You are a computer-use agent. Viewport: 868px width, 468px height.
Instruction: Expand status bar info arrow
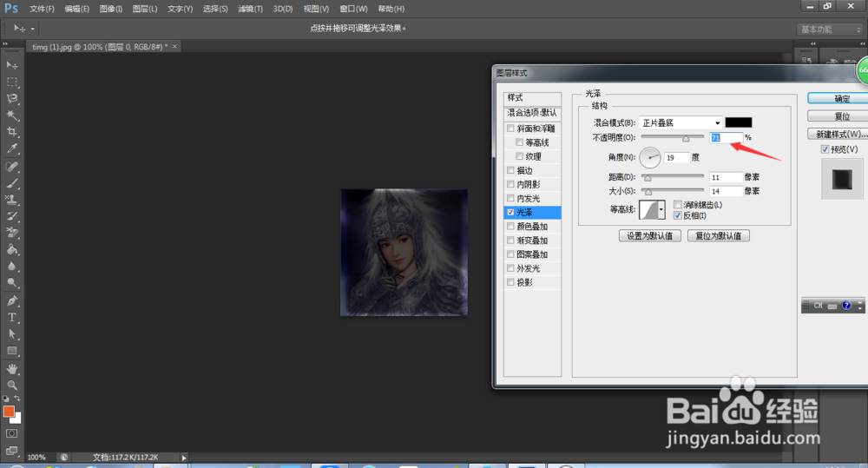click(x=184, y=458)
